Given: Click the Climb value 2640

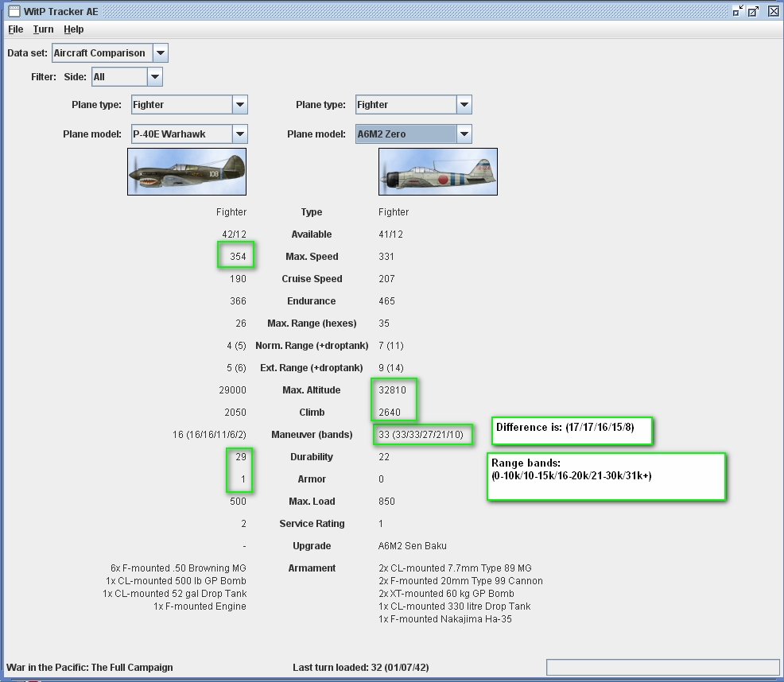Looking at the screenshot, I should coord(390,412).
